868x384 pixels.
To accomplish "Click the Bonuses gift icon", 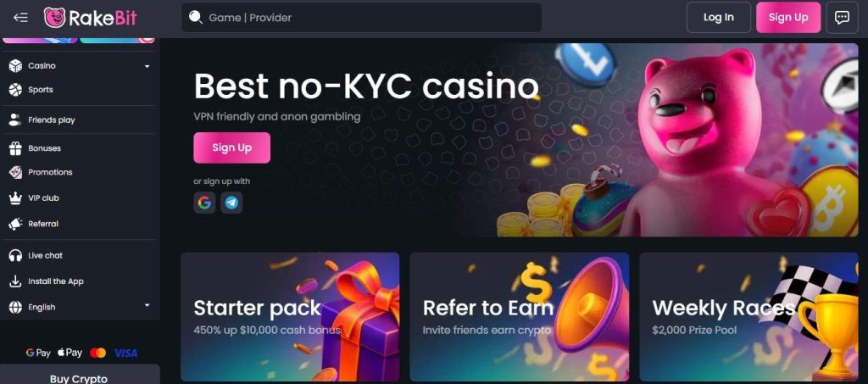I will click(x=15, y=148).
